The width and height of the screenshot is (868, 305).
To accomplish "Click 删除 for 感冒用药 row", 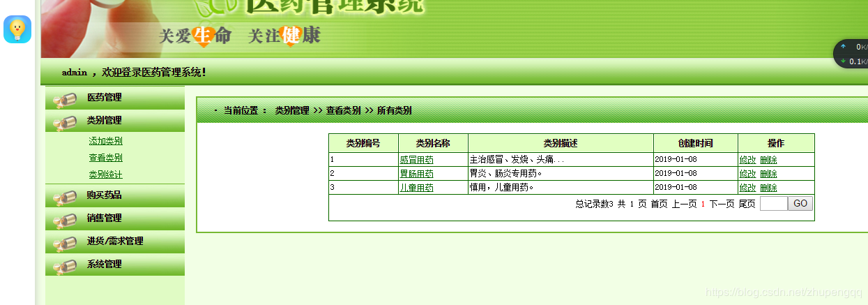I will coord(768,160).
